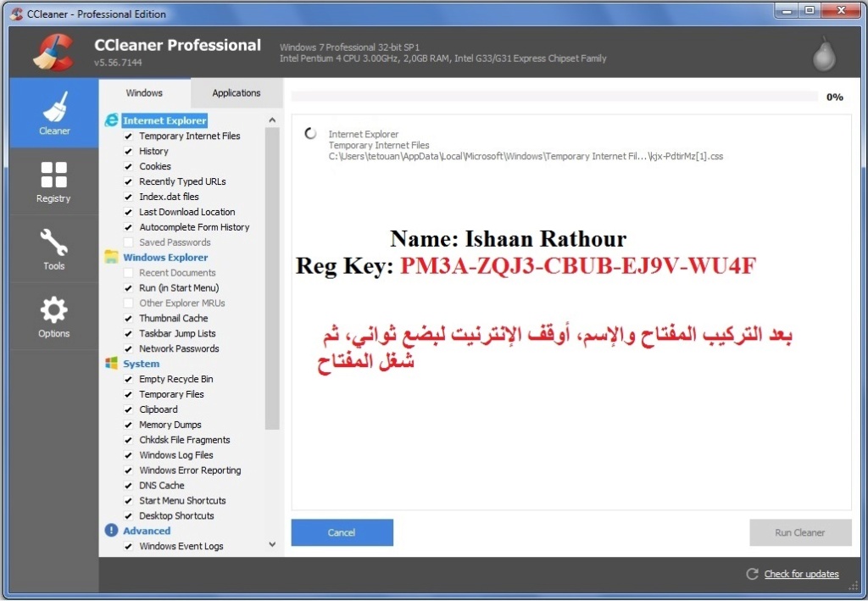This screenshot has width=868, height=601.
Task: Click the CCleaner title bar icon
Action: point(17,14)
